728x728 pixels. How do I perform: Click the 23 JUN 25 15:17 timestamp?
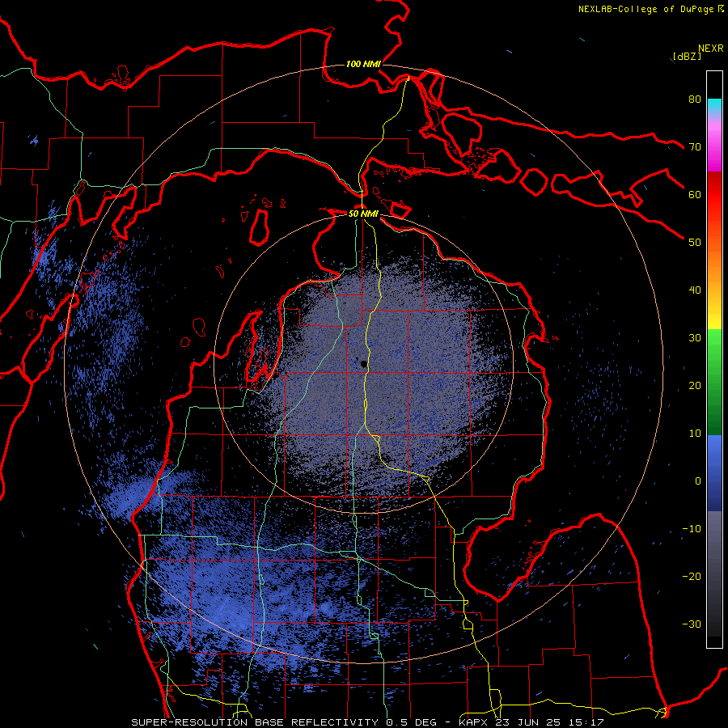click(x=550, y=722)
